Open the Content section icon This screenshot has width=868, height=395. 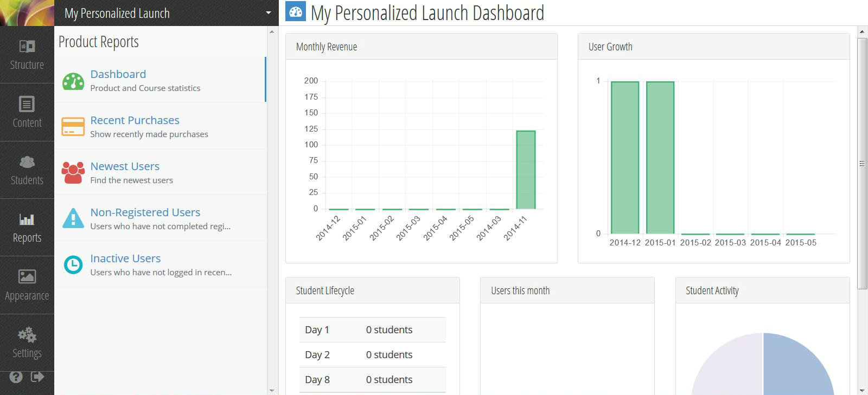point(27,104)
